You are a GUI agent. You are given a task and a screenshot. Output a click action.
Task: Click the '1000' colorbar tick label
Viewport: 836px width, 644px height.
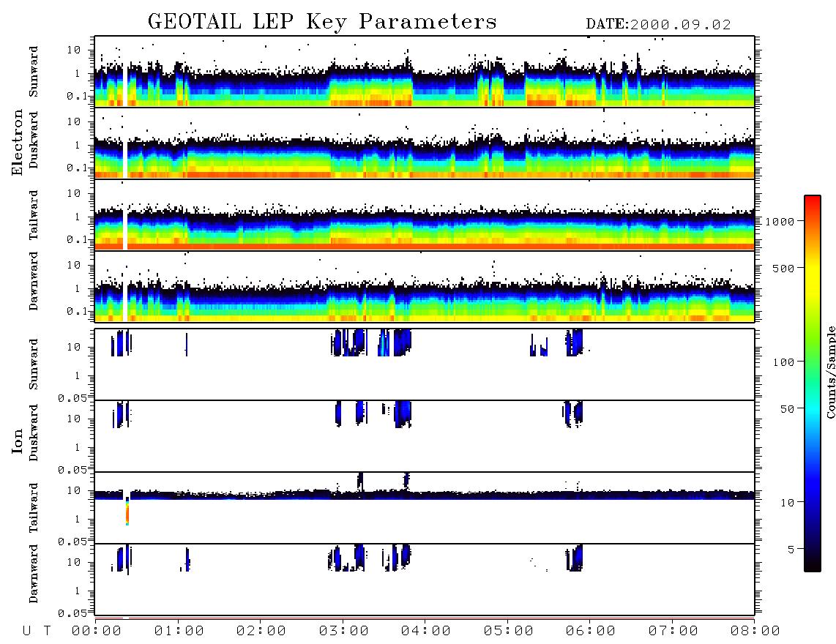[780, 221]
